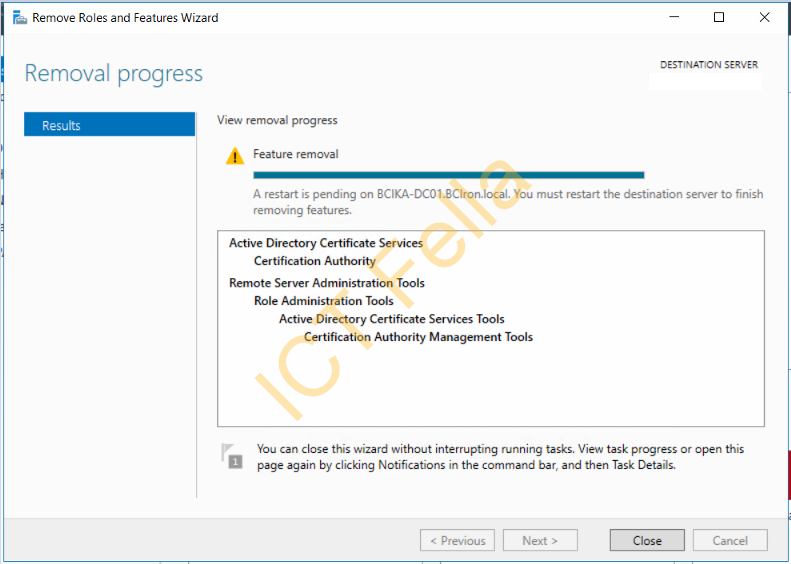This screenshot has width=791, height=564.
Task: Click the wizard close notice text
Action: tap(500, 457)
